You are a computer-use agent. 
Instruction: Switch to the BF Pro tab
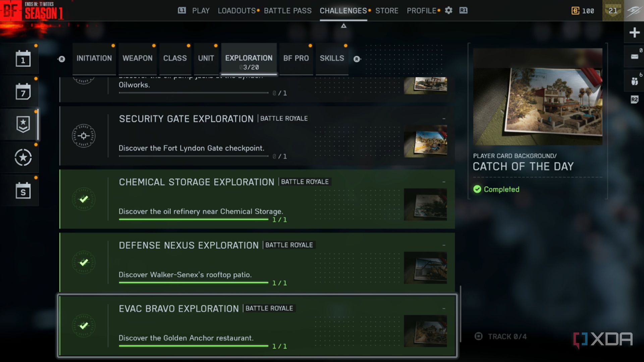pyautogui.click(x=296, y=58)
